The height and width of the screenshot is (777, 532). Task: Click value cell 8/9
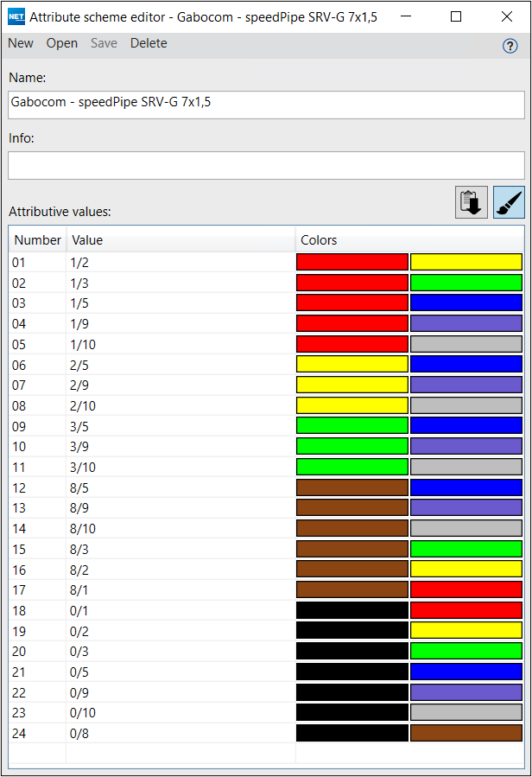(x=180, y=508)
